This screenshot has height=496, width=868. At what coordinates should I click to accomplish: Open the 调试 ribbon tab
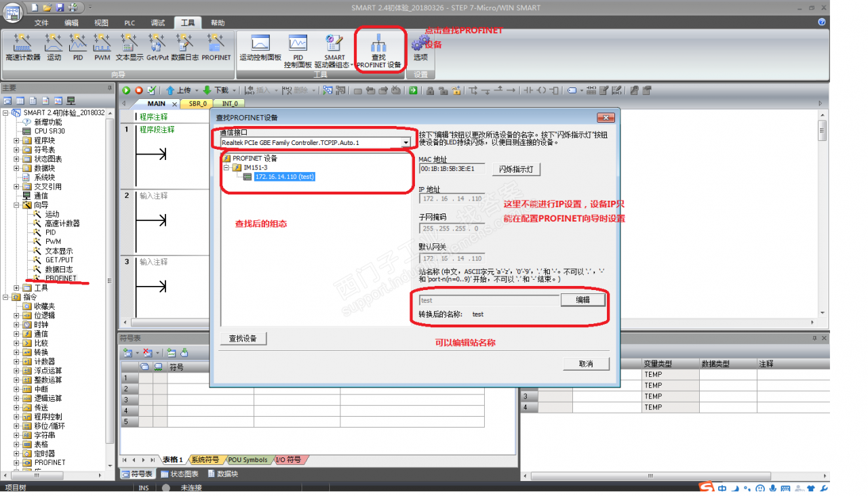158,22
